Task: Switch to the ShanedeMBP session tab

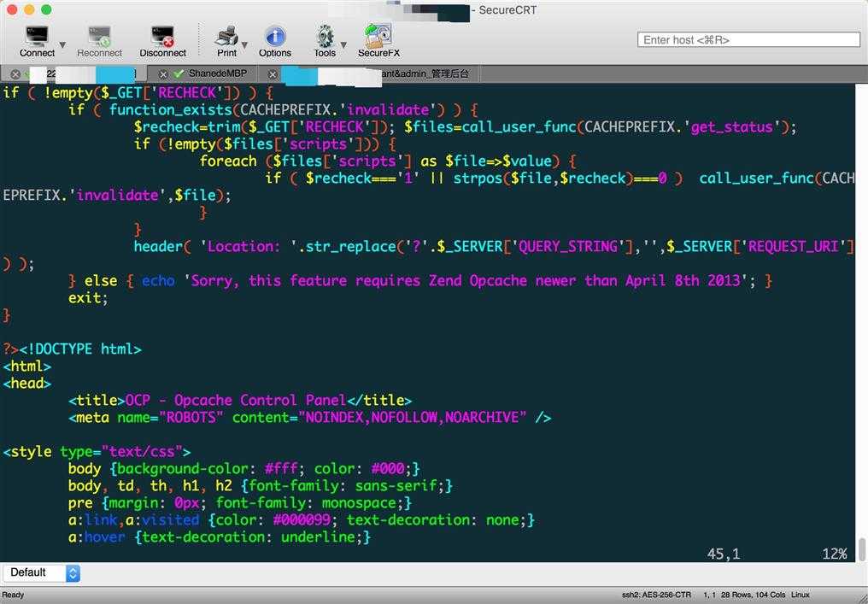Action: click(218, 73)
